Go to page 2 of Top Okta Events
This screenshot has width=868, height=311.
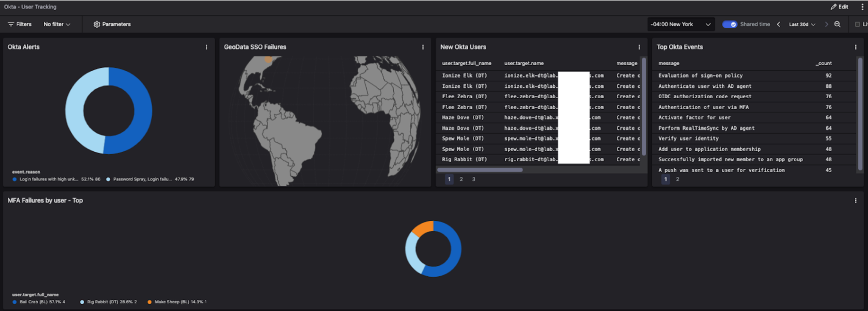tap(677, 179)
